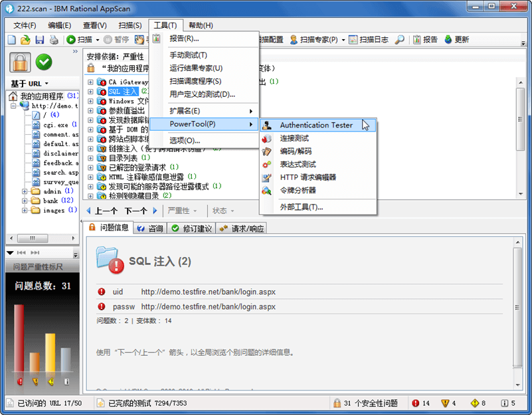Viewport: 532px width, 415px height.
Task: Select HTML 注释敏感信息泄露 issue row
Action: 146,177
